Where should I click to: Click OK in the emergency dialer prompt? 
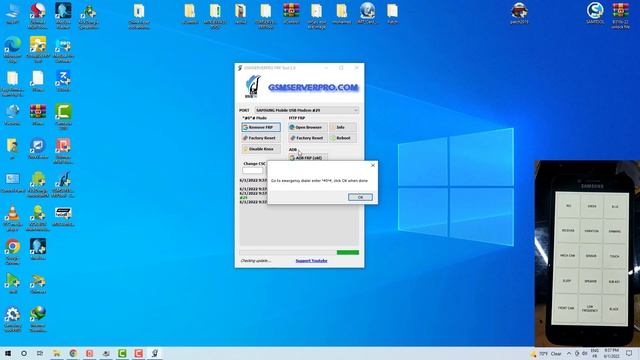click(x=360, y=197)
